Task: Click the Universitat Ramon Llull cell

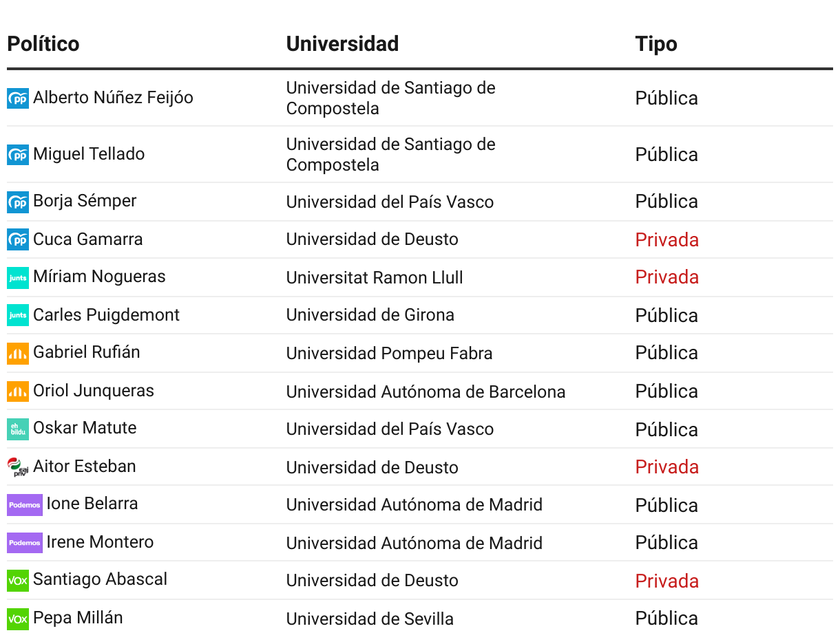Action: pos(375,278)
